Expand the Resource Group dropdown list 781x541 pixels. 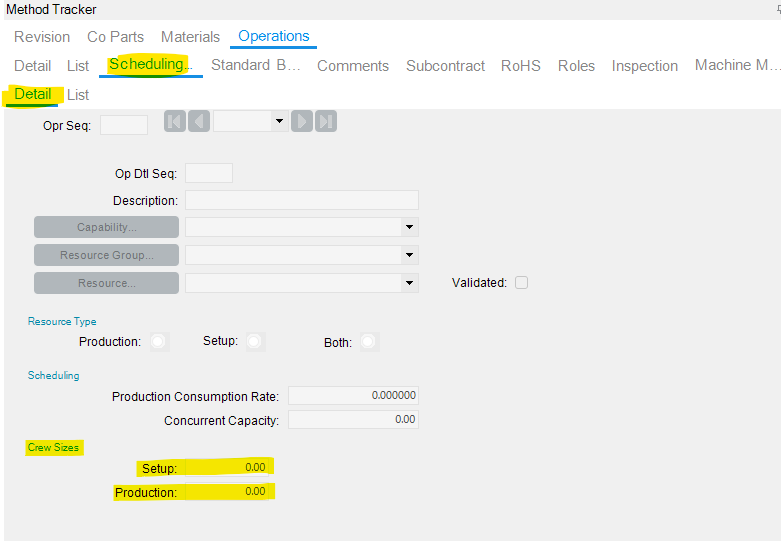point(409,255)
